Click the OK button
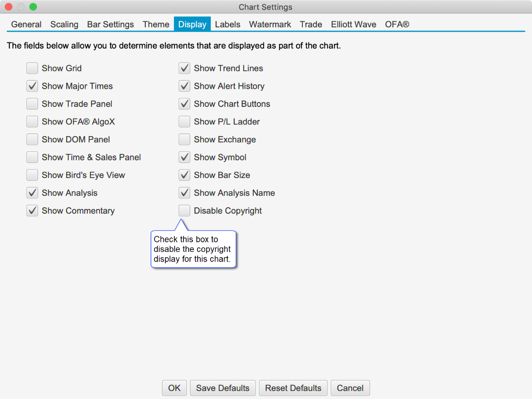This screenshot has width=532, height=399. (x=174, y=388)
